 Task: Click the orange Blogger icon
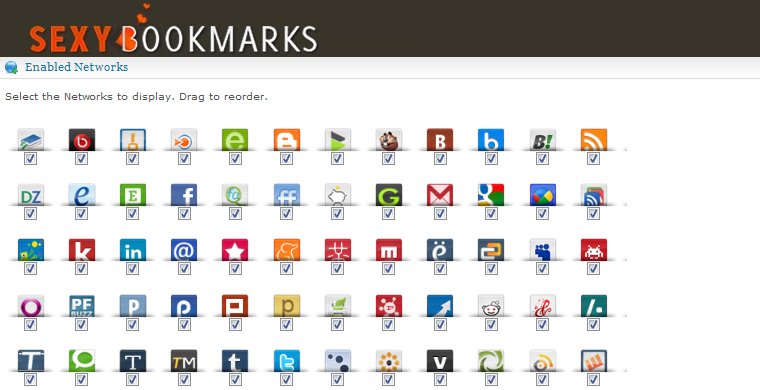(x=286, y=140)
